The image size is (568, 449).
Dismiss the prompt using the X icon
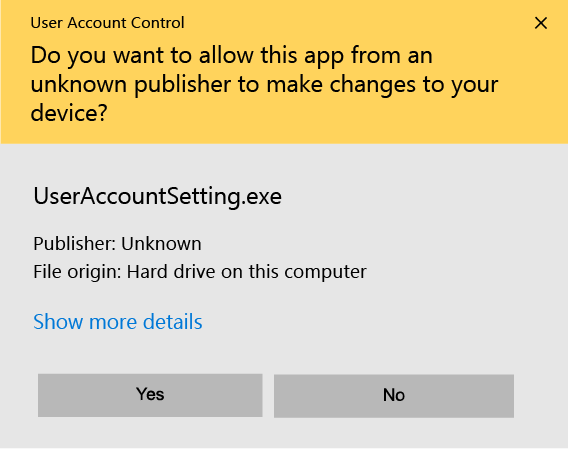click(x=540, y=23)
